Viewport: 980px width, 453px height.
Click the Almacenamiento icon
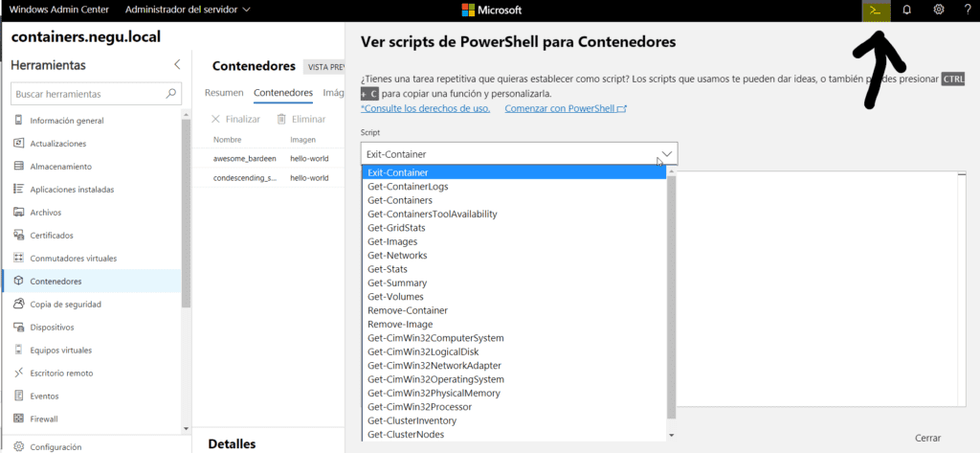coord(18,167)
